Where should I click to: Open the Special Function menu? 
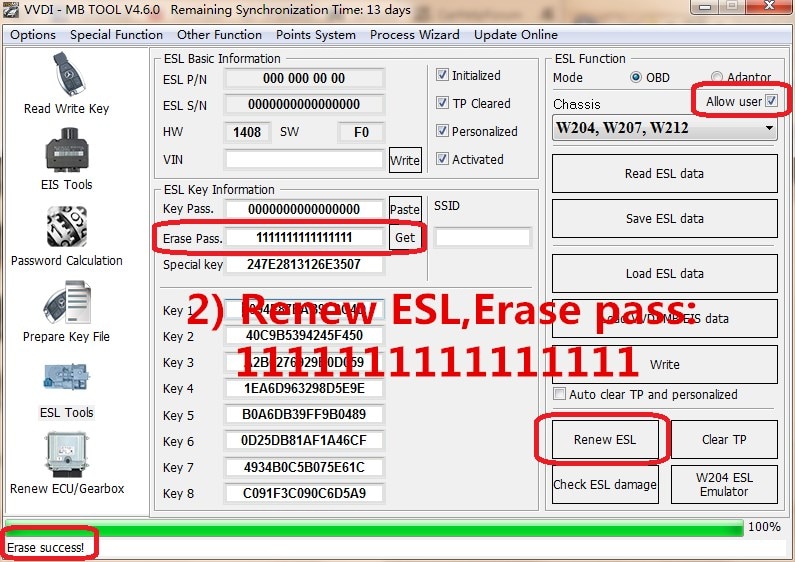(x=116, y=34)
